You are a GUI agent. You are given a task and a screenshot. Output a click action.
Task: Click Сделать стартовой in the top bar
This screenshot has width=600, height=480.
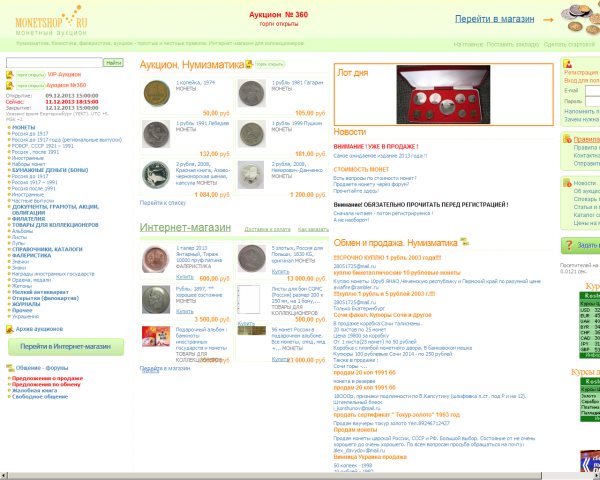click(569, 44)
